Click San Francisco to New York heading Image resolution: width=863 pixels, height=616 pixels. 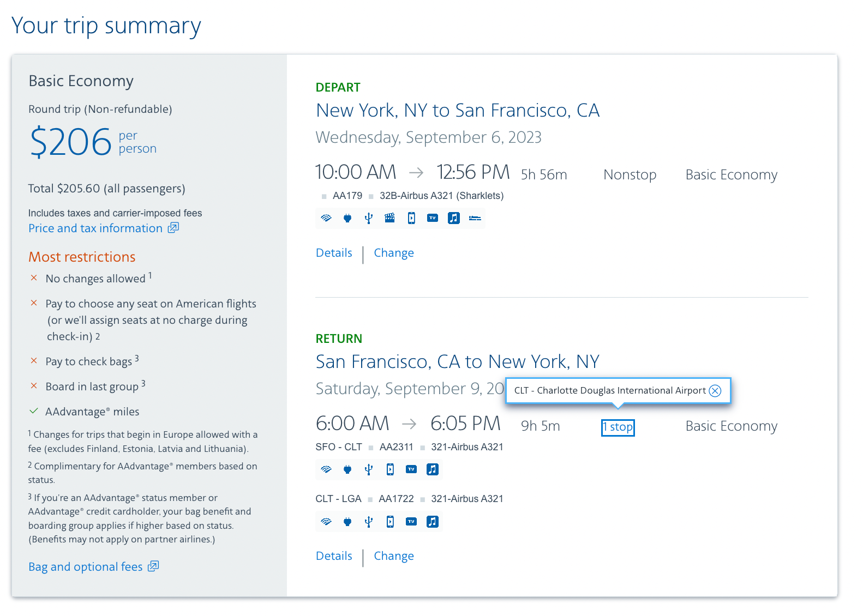click(x=458, y=362)
